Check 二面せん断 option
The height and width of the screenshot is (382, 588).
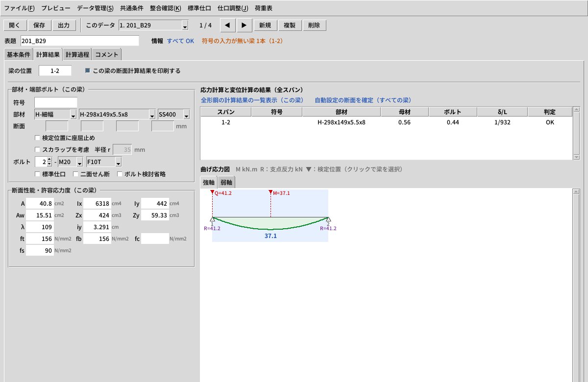click(75, 174)
